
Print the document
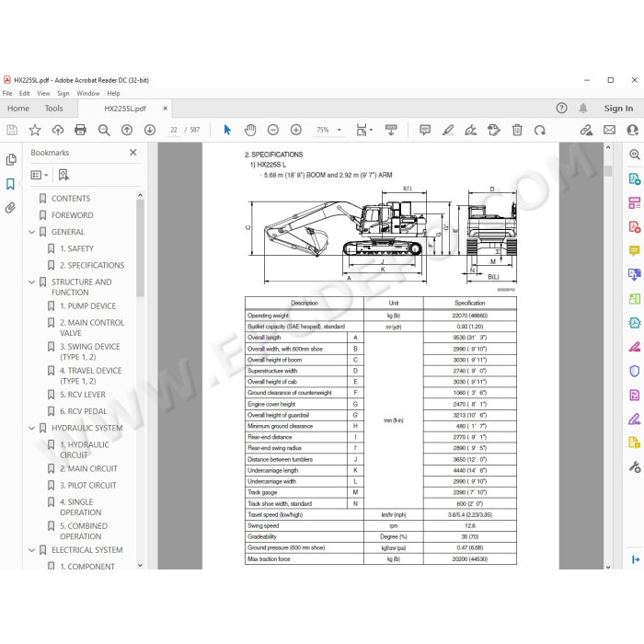pos(81,131)
